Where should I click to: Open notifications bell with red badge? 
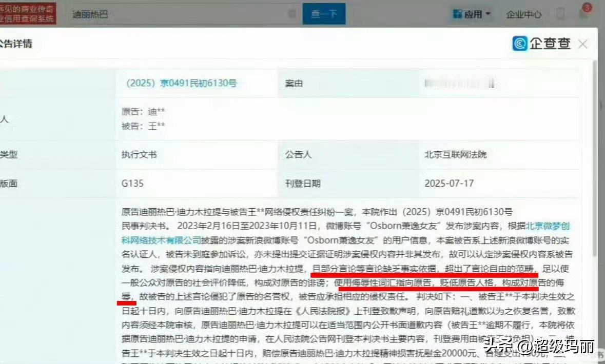pyautogui.click(x=584, y=12)
